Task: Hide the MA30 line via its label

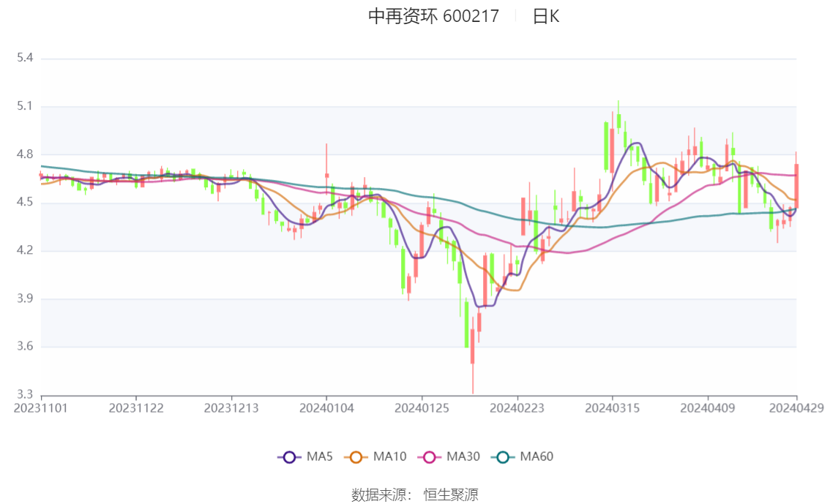Action: 463,456
